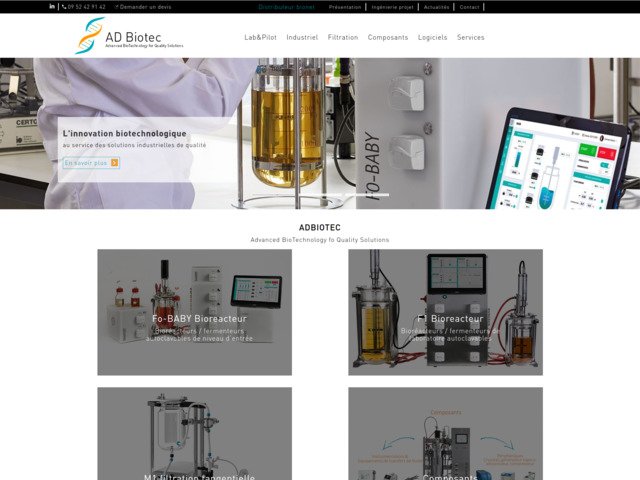Open the M1 filtration tangentielle card
640x480 pixels.
pyautogui.click(x=195, y=433)
